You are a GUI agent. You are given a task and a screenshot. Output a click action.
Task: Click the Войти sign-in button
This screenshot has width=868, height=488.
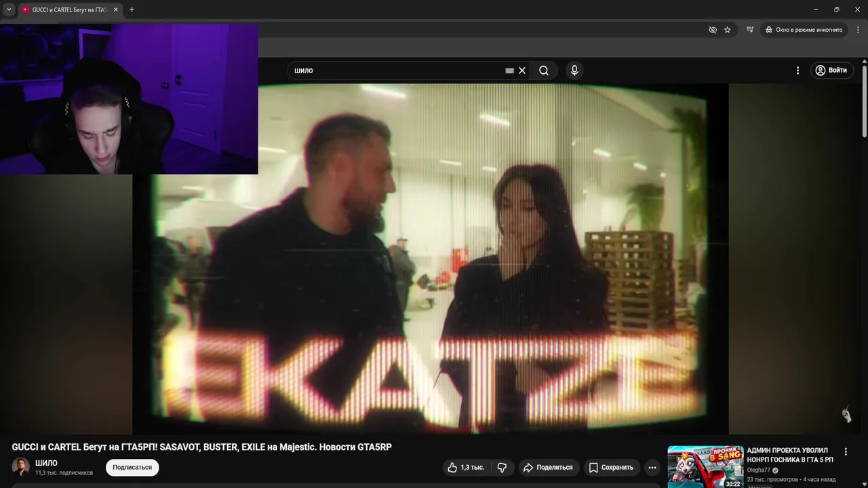[x=831, y=70]
